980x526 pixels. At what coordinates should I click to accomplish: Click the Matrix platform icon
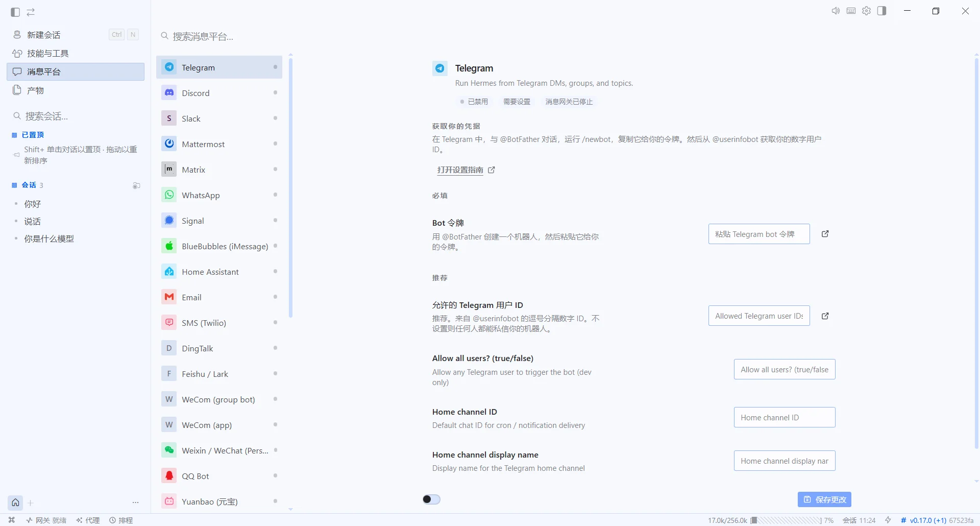169,170
